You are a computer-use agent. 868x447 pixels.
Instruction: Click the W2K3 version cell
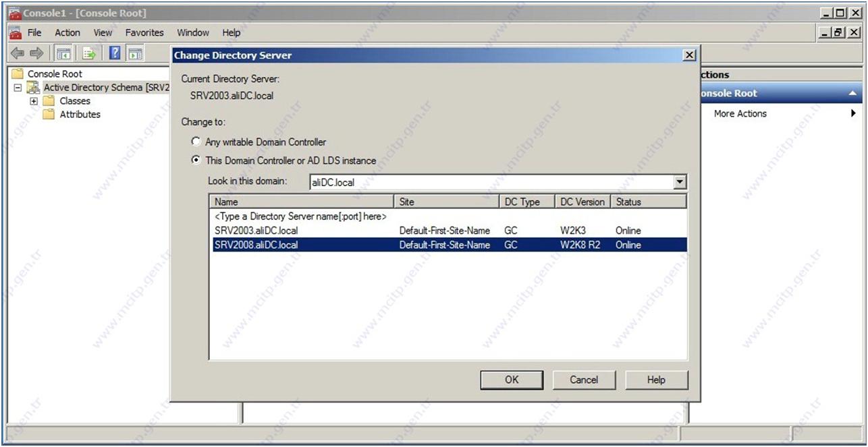(x=572, y=231)
